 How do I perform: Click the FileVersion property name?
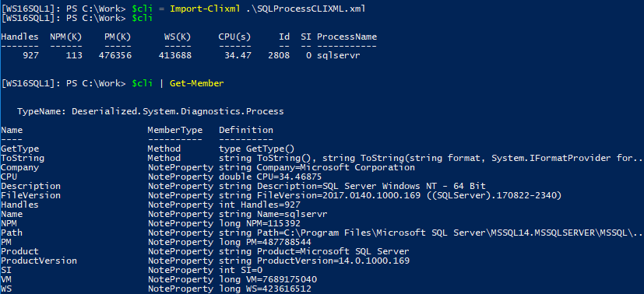pos(31,195)
